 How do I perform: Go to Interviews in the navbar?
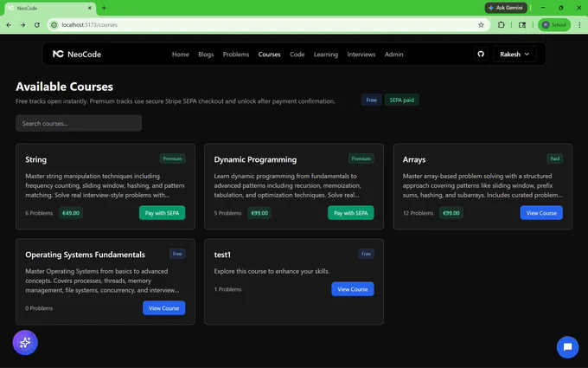(x=361, y=55)
